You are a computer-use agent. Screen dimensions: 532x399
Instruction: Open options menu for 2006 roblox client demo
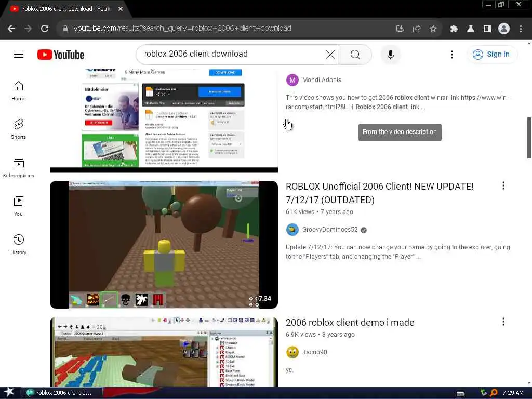tap(503, 322)
